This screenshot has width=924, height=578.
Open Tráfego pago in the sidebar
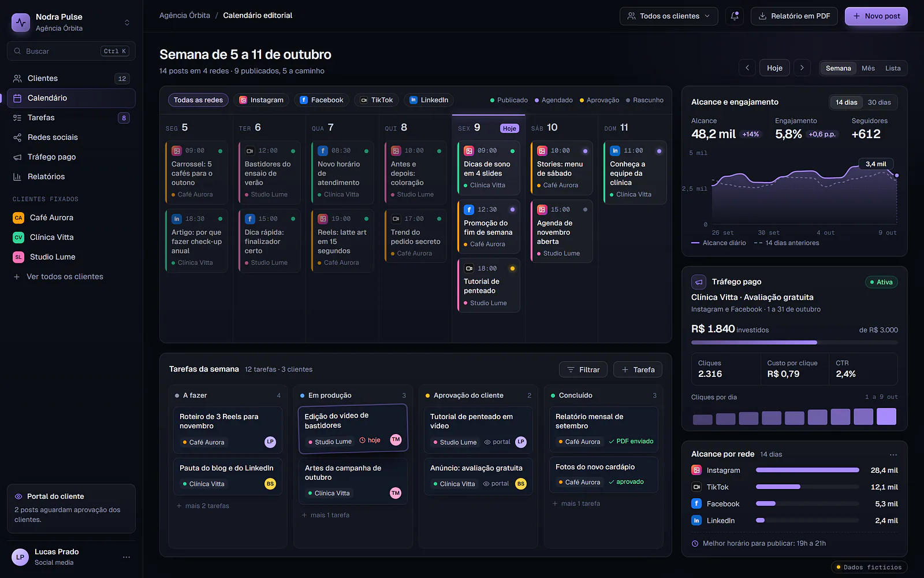click(x=71, y=157)
